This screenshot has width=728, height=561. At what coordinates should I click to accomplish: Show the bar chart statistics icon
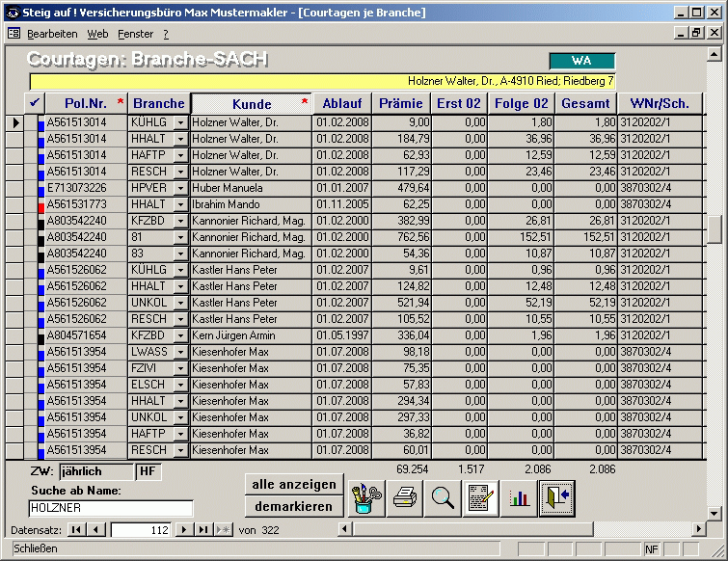(x=519, y=498)
